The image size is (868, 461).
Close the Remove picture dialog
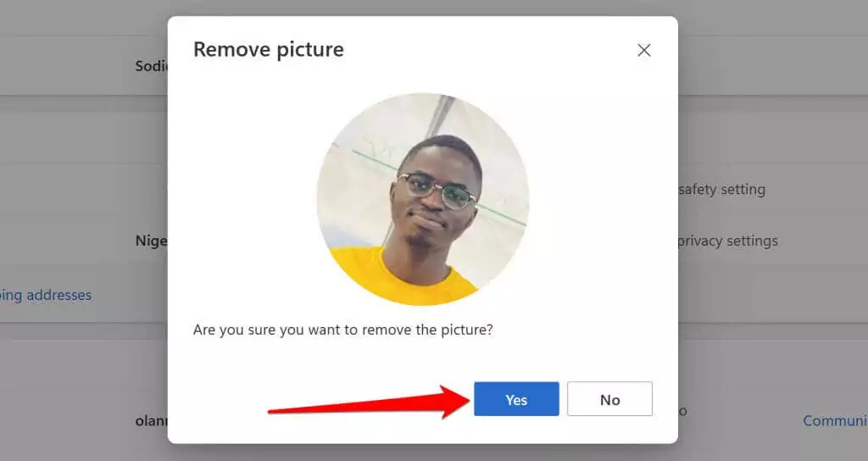coord(644,50)
